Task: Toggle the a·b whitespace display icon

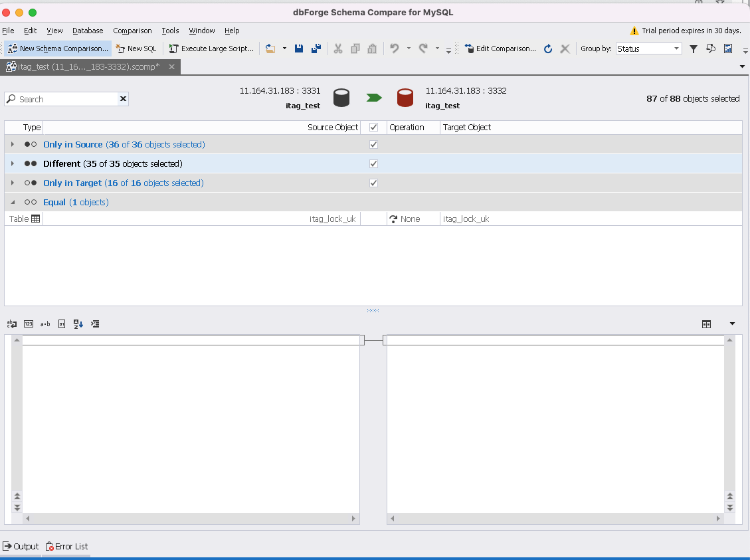Action: [x=45, y=324]
